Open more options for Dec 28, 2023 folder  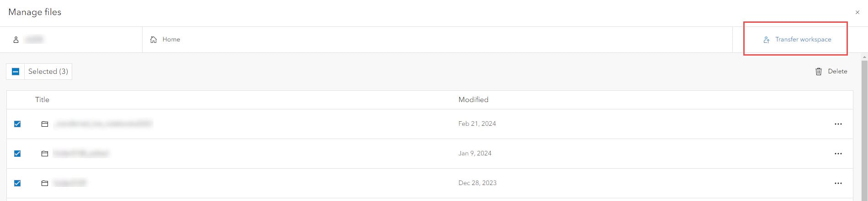[838, 183]
